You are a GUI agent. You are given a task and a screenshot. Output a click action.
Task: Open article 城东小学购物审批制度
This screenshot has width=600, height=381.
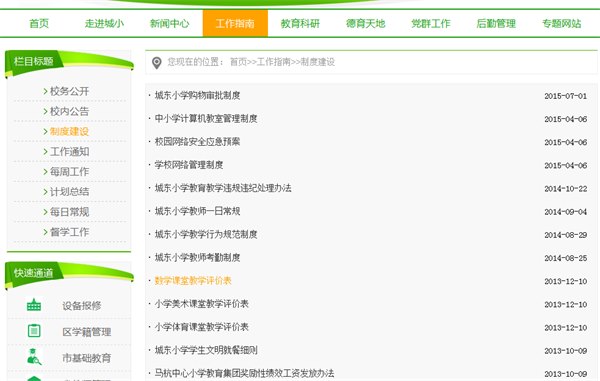coord(197,96)
